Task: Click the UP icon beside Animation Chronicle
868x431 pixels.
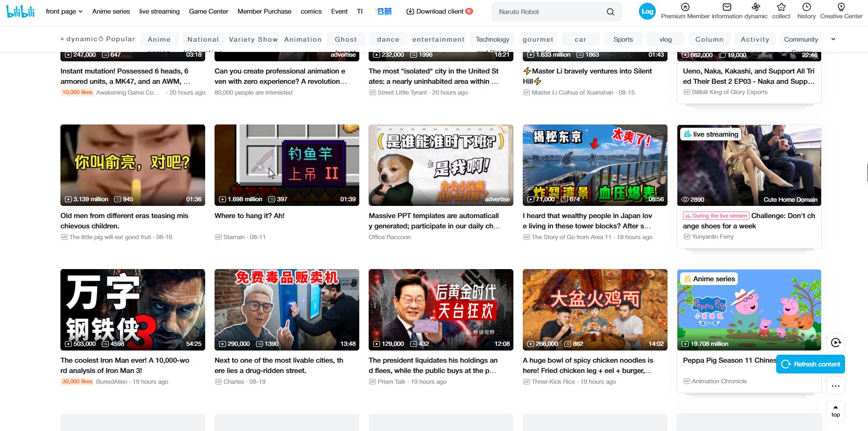Action: pyautogui.click(x=687, y=381)
